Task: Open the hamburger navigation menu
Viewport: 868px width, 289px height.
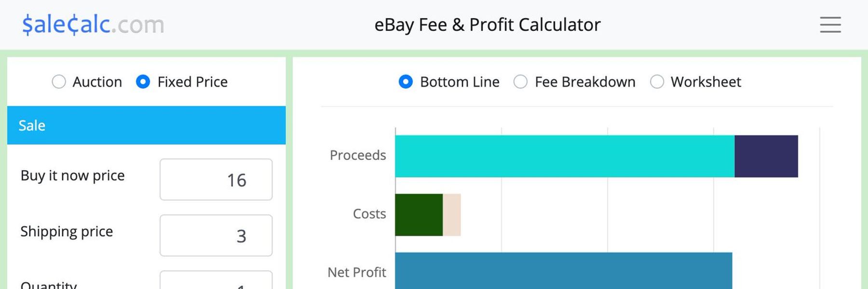Action: coord(830,25)
